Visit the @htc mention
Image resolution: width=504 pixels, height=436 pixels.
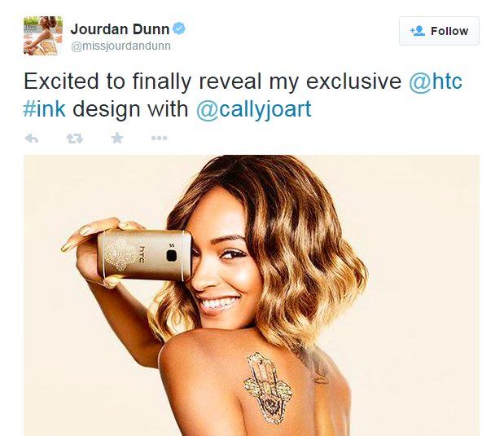pyautogui.click(x=436, y=81)
